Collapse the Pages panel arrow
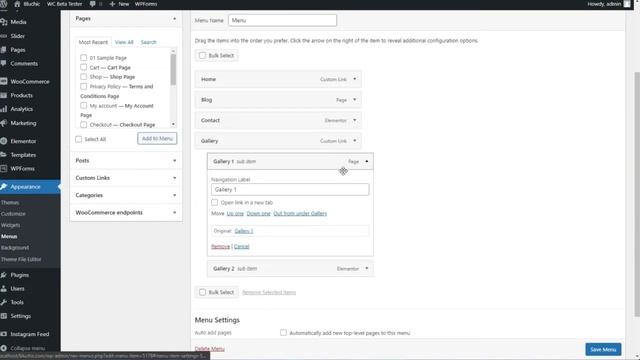Screen dimensions: 640x360 click(x=175, y=19)
